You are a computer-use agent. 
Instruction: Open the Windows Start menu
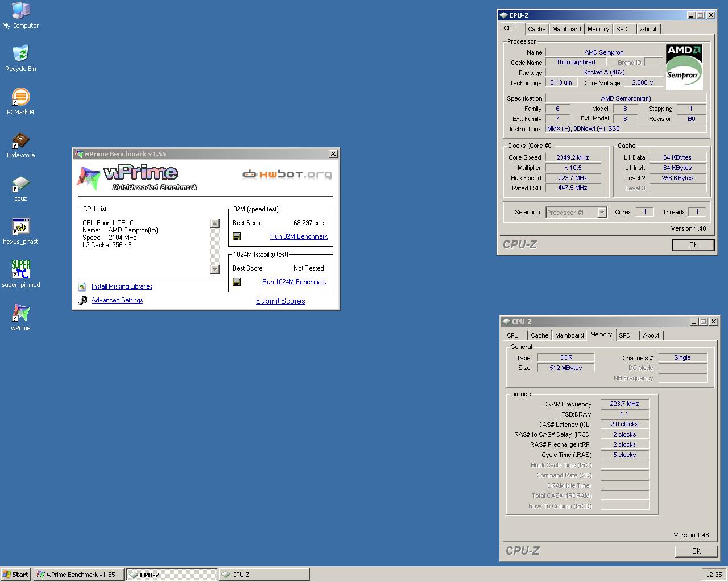tap(16, 575)
